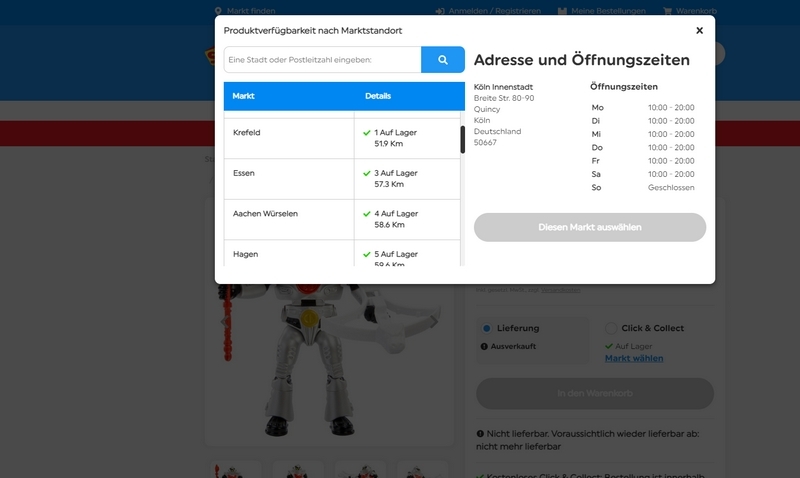
Task: Click '1 Auf Lager' for Krefeld
Action: (395, 133)
